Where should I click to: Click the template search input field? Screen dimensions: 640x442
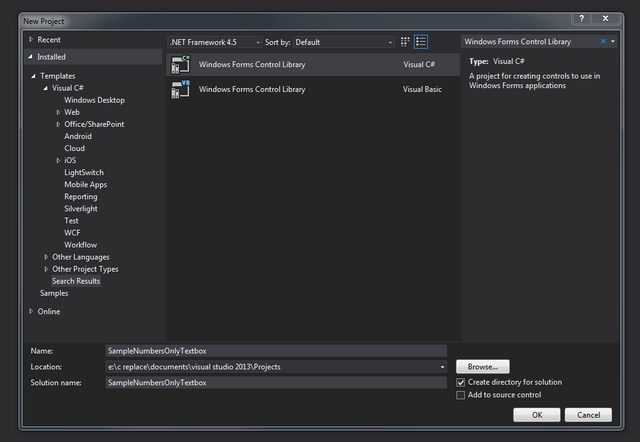[530, 42]
